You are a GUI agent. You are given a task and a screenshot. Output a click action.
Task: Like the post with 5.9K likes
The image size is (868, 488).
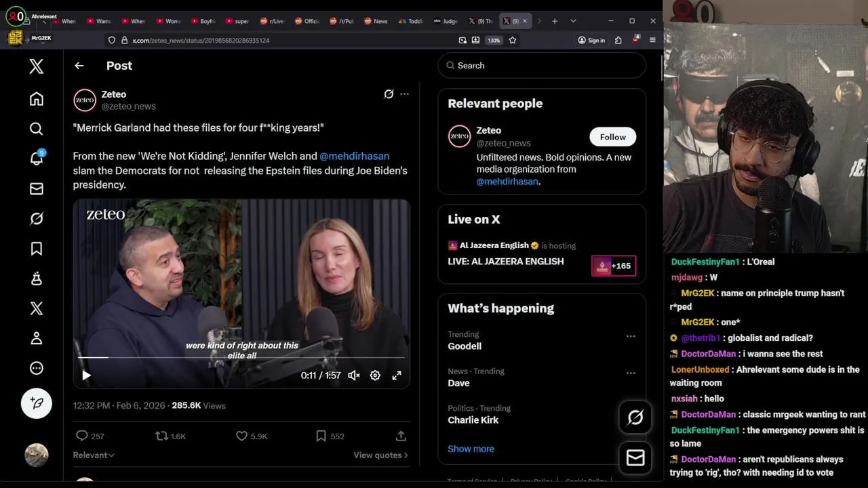tap(251, 436)
